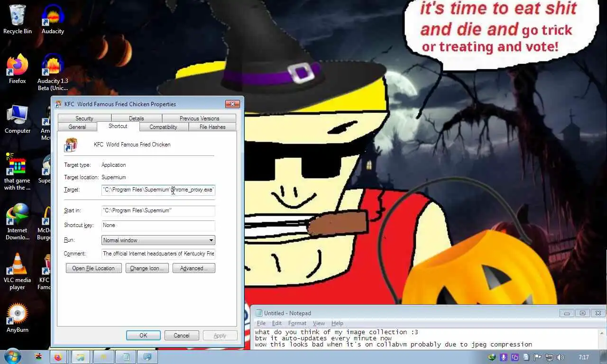
Task: Switch to the Previous Versions tab
Action: [199, 118]
